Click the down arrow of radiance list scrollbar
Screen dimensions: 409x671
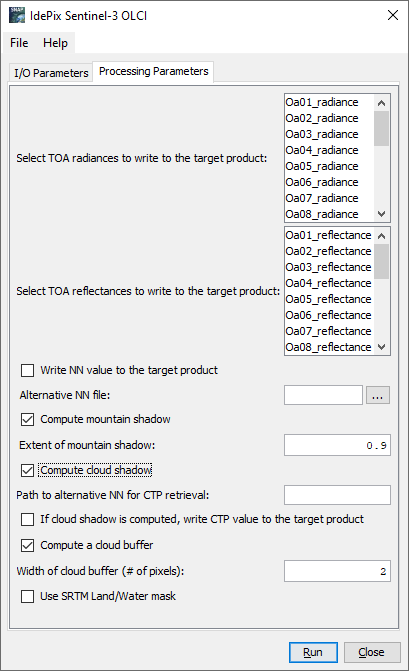pyautogui.click(x=382, y=213)
